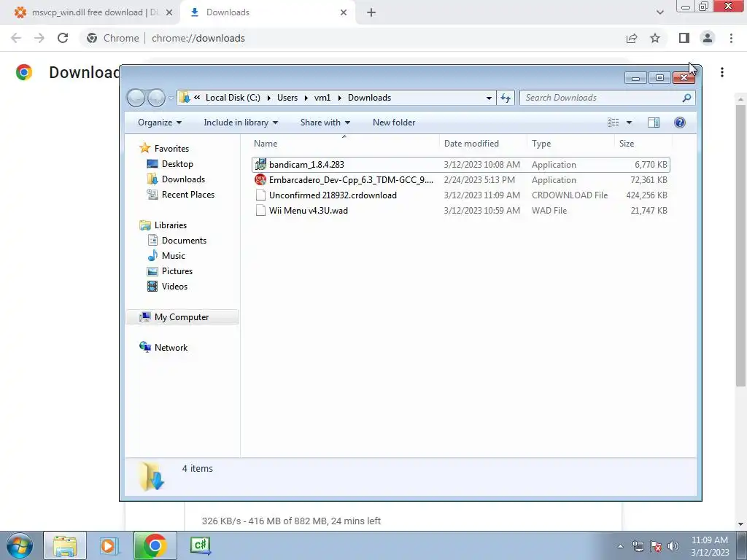
Task: Click Local Disk (C:) in breadcrumb
Action: click(233, 98)
